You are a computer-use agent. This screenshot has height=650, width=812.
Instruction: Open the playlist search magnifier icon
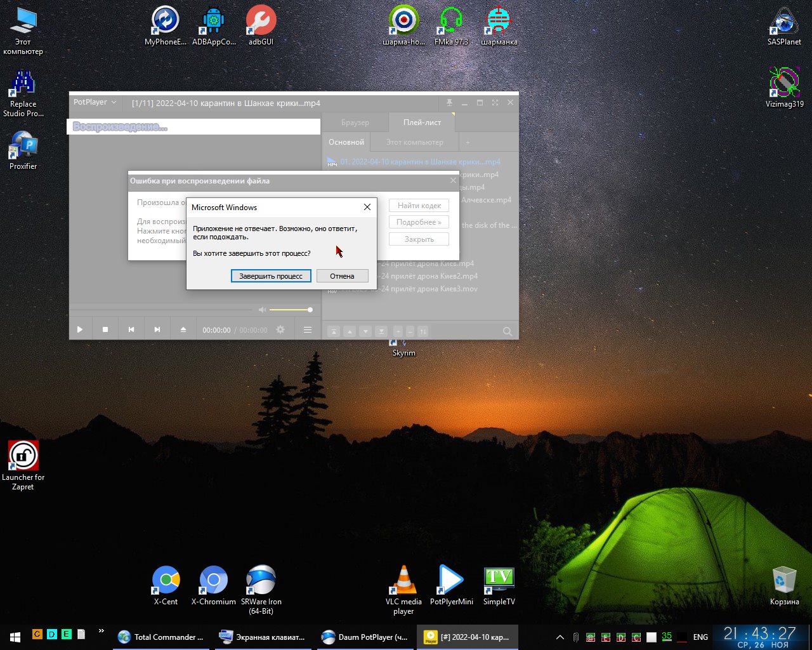507,331
